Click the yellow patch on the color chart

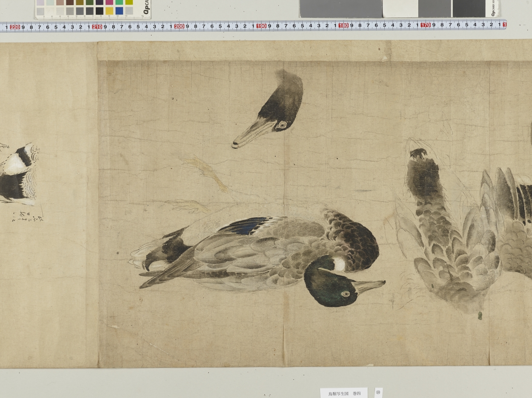point(109,11)
